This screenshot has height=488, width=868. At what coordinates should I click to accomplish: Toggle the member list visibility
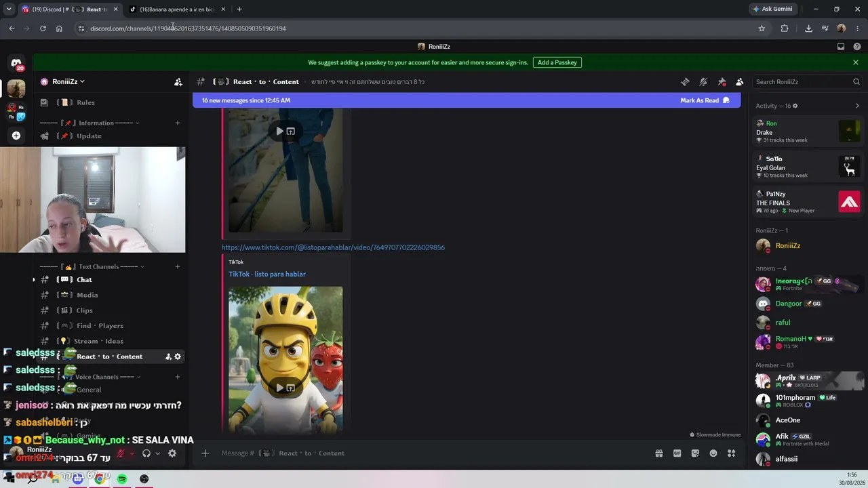[x=740, y=82]
